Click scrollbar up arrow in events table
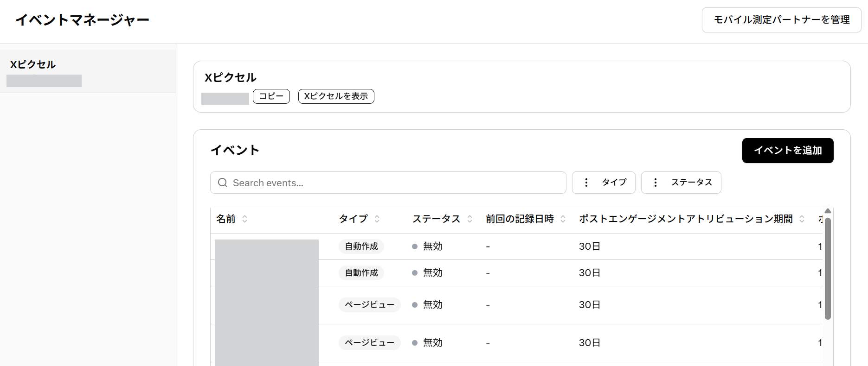This screenshot has width=868, height=366. tap(828, 211)
